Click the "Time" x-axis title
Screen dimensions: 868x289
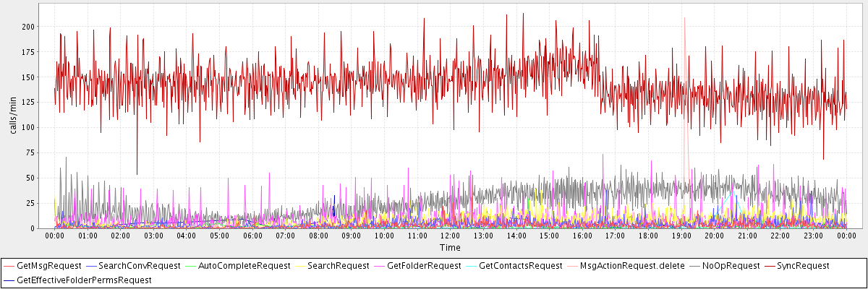click(x=450, y=248)
